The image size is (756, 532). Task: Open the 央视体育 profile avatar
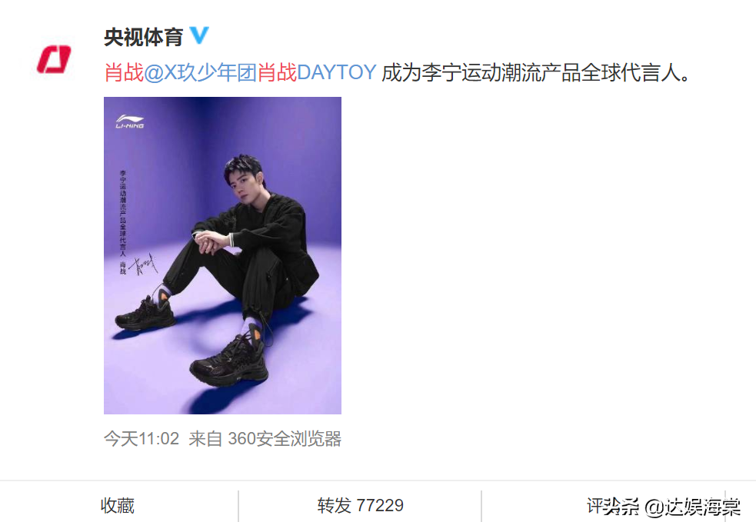click(x=54, y=60)
